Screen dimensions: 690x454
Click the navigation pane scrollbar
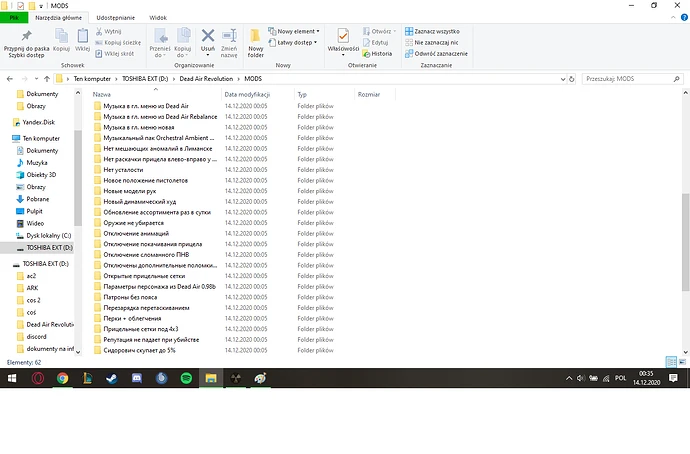[x=78, y=178]
